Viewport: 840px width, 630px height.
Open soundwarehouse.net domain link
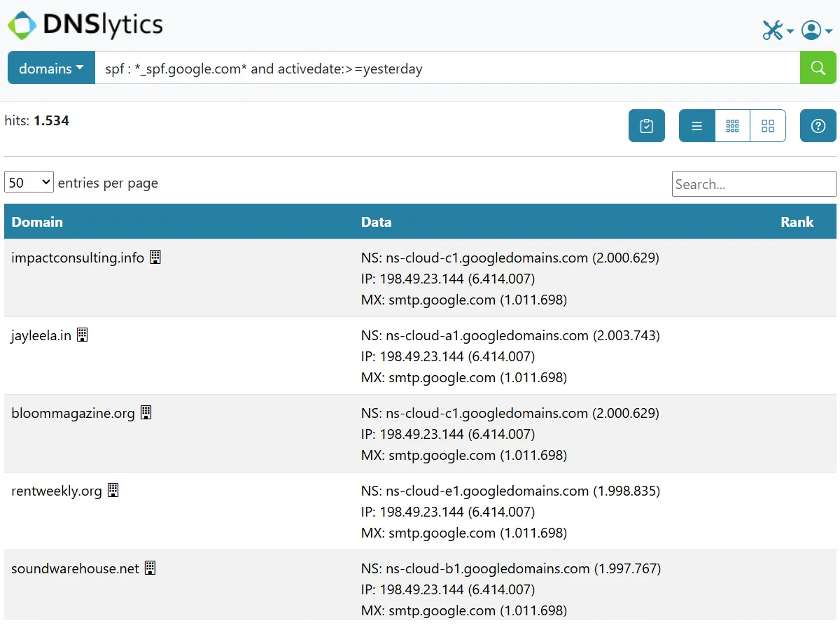[76, 568]
